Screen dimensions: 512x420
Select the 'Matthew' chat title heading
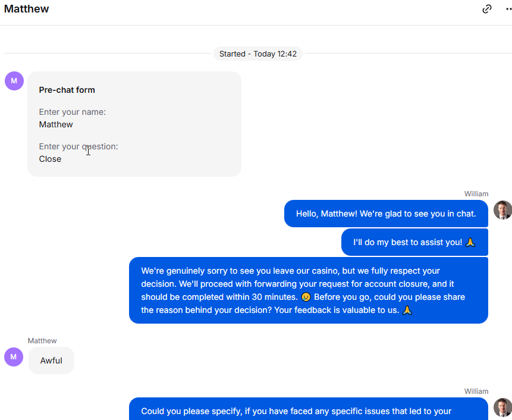pos(26,9)
